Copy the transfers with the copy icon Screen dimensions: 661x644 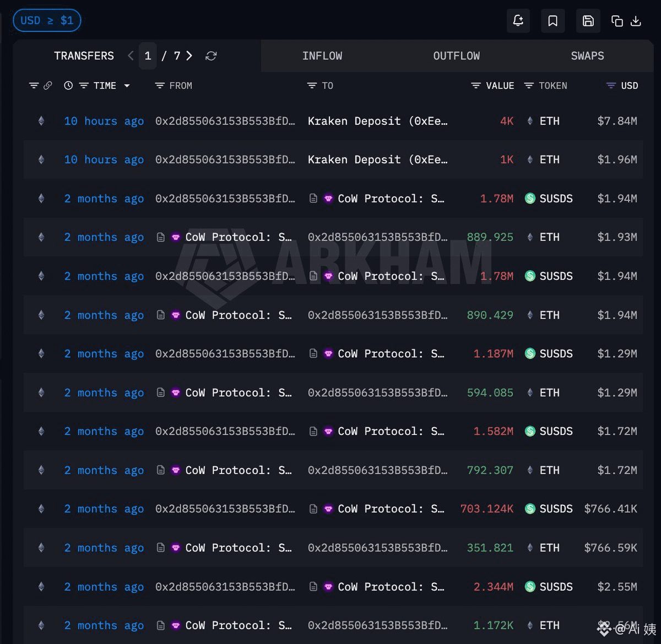pos(617,21)
